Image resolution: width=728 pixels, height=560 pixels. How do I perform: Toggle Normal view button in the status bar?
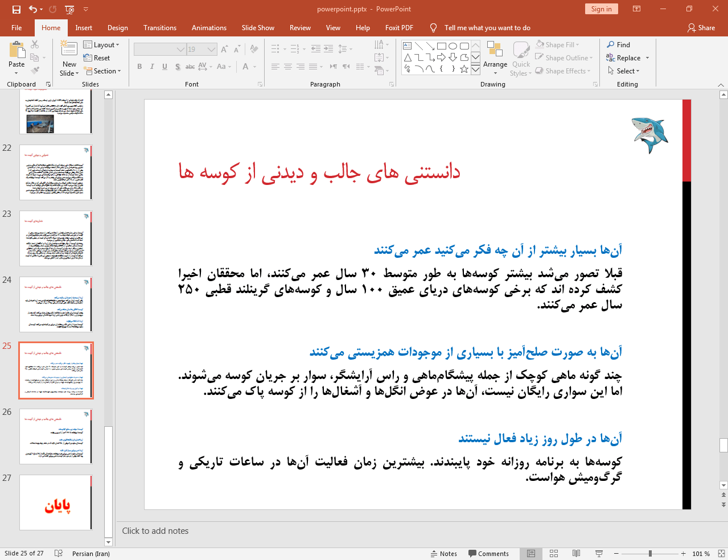point(531,554)
